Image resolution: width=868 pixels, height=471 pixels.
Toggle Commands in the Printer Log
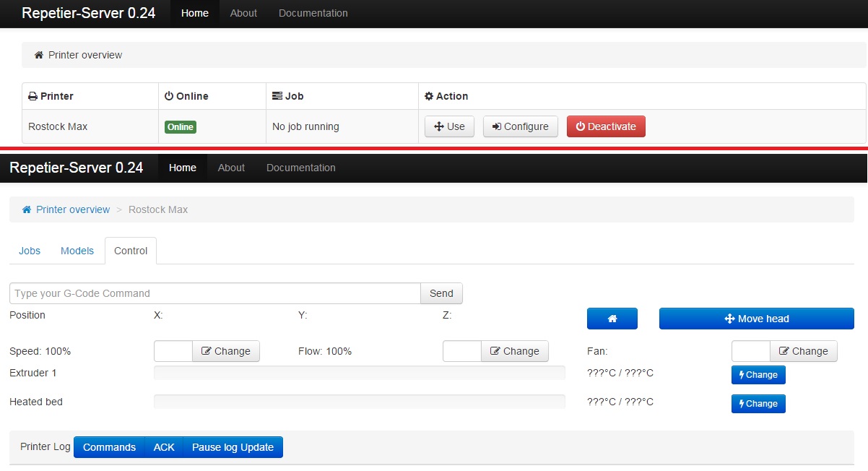[109, 447]
